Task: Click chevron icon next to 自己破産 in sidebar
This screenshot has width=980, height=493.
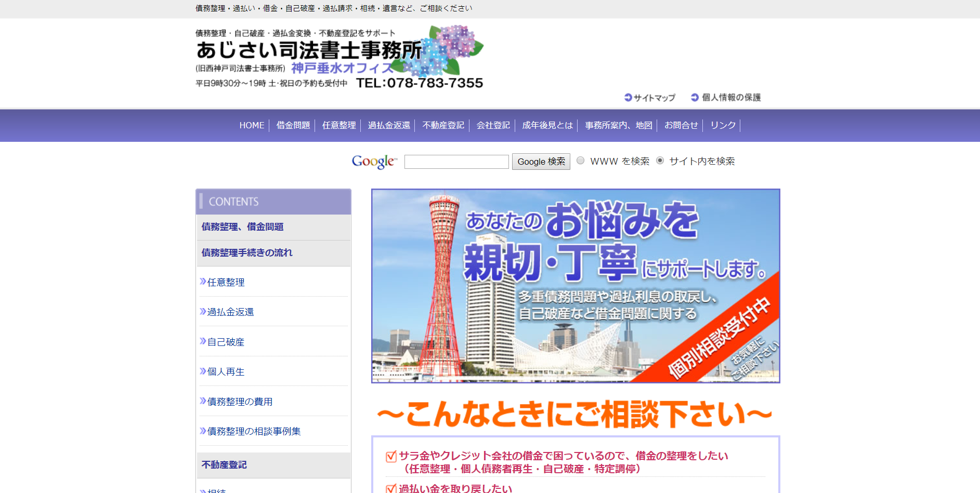Action: pyautogui.click(x=203, y=341)
